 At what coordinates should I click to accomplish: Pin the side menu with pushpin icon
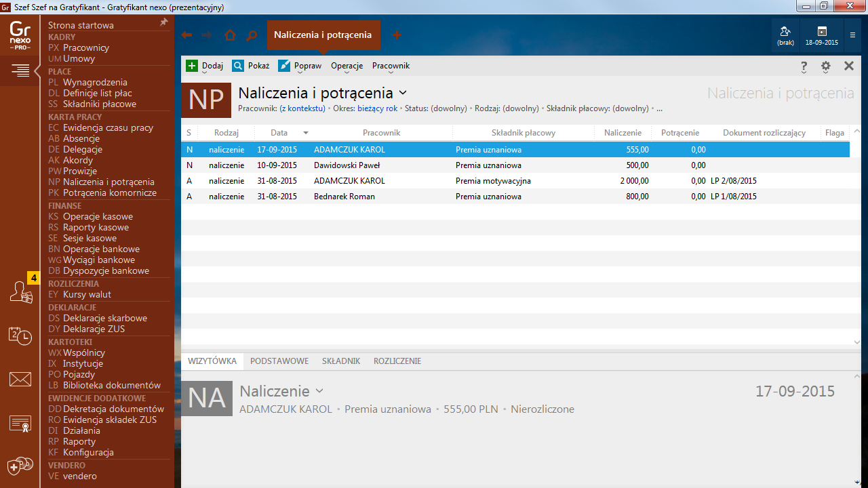pos(163,23)
